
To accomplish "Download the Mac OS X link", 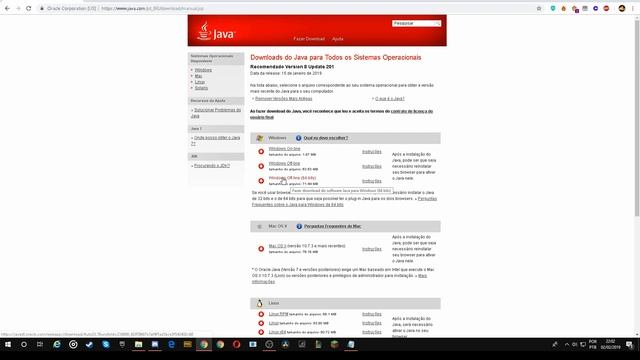I will click(x=277, y=246).
